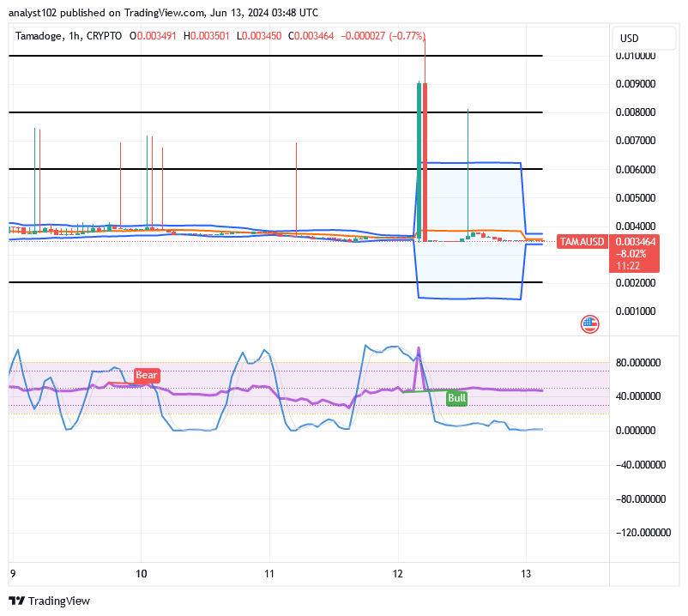688x616 pixels.
Task: Open the USD currency selector
Action: tap(643, 38)
